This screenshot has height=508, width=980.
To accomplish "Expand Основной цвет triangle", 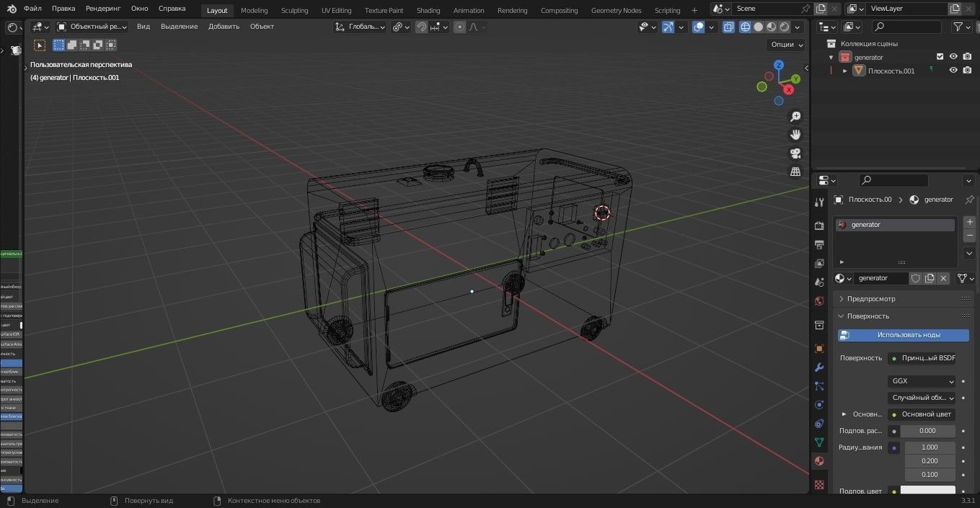I will [x=844, y=414].
